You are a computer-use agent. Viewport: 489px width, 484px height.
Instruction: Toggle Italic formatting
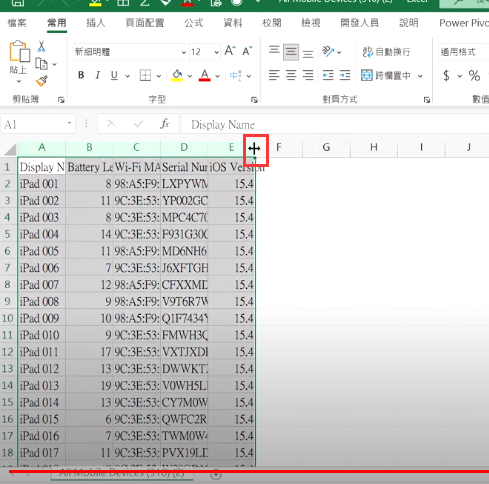(x=97, y=75)
